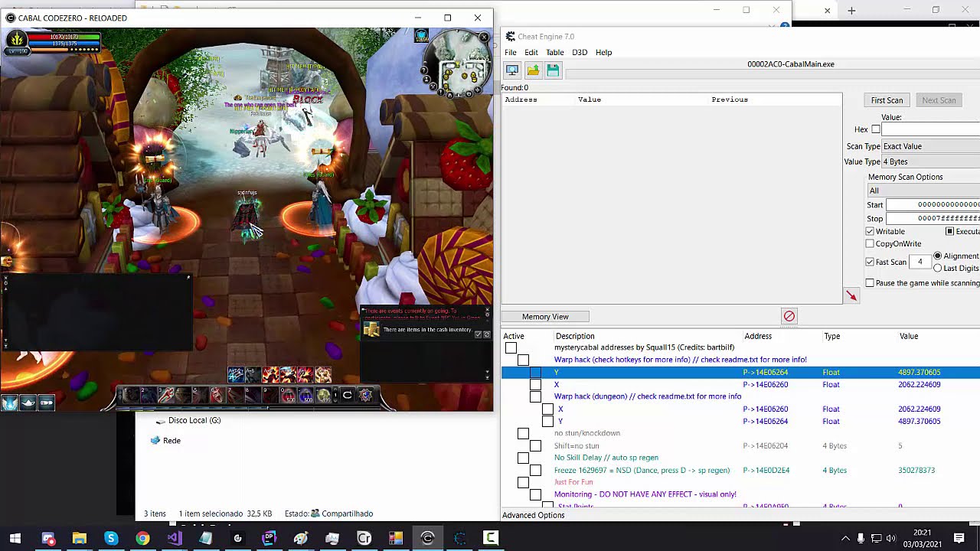Activate the Freeze 1629697 = NSD checkbox

(x=535, y=470)
